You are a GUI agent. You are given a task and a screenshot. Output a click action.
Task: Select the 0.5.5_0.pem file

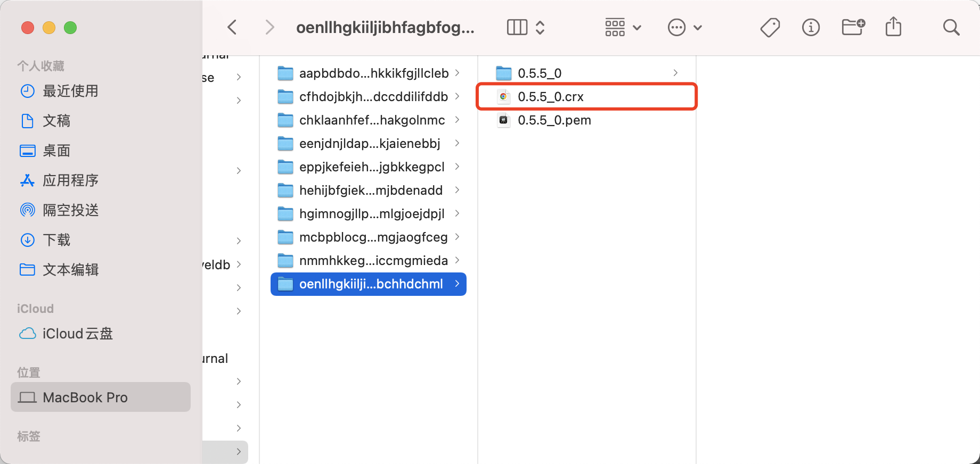coord(554,120)
